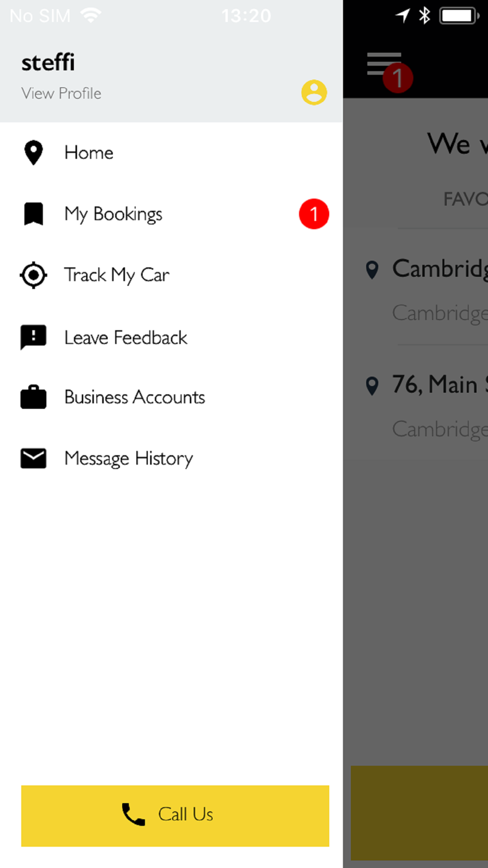
Task: Tap the phone icon in Call Us
Action: (x=133, y=814)
